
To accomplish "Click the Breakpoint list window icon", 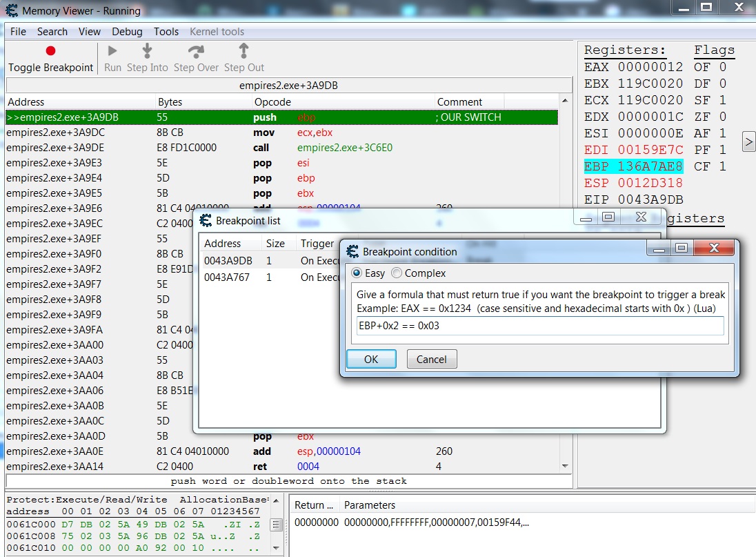I will [x=205, y=221].
